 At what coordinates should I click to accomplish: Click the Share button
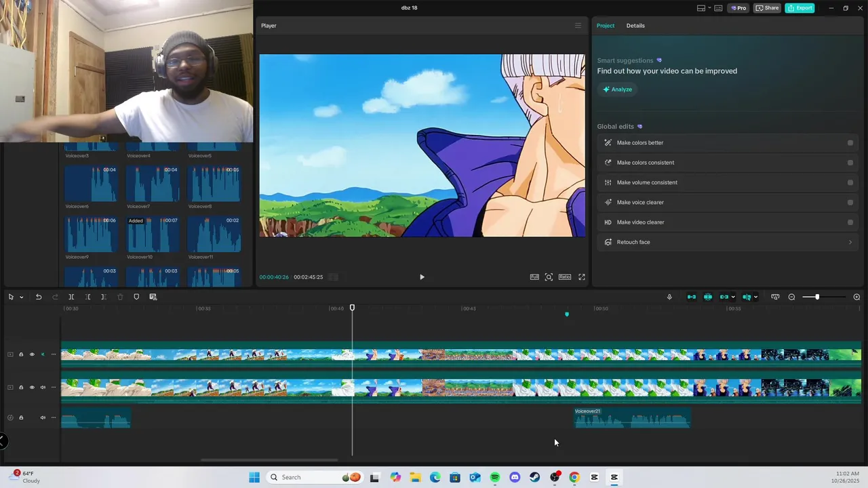[x=768, y=8]
